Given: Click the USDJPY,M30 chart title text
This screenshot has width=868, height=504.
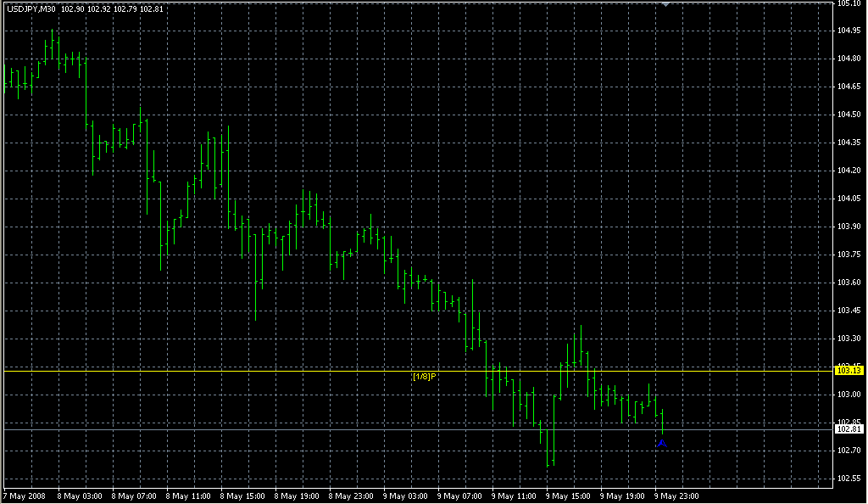Looking at the screenshot, I should 31,8.
